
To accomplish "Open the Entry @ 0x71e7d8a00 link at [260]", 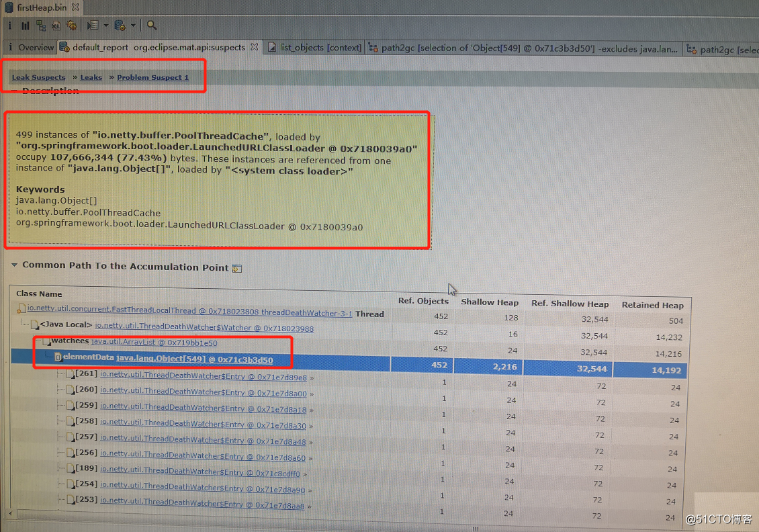I will coord(204,392).
